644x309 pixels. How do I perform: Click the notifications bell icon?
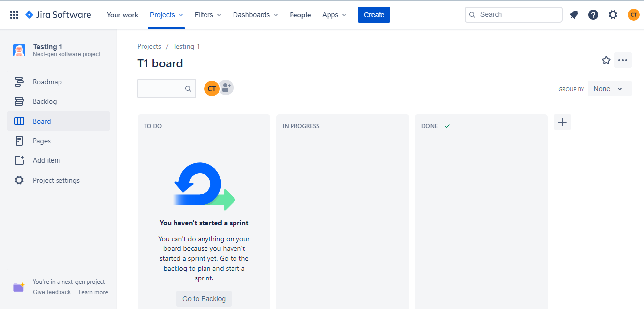[574, 15]
